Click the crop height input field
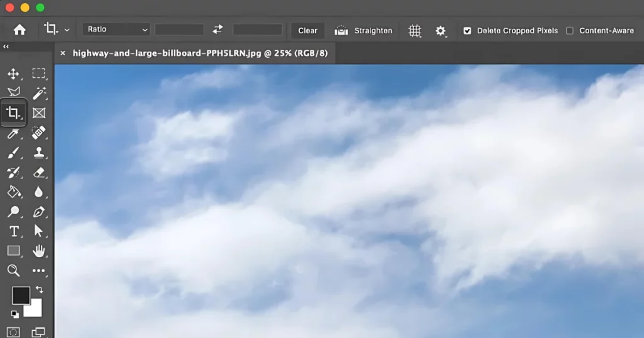The width and height of the screenshot is (644, 338). (257, 30)
